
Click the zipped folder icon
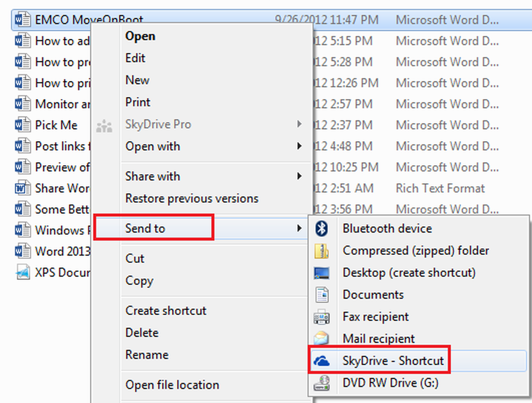click(x=321, y=251)
